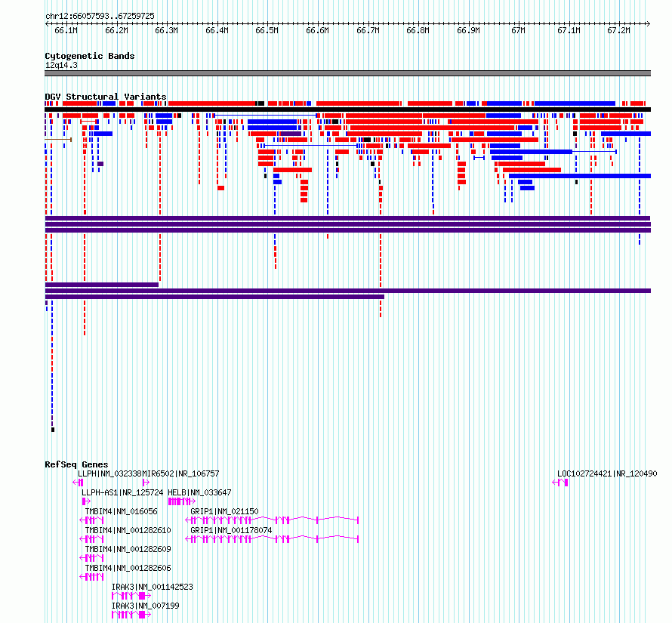
Task: Select the LLPH-AS1|NR_125724 gene label
Action: (x=122, y=492)
